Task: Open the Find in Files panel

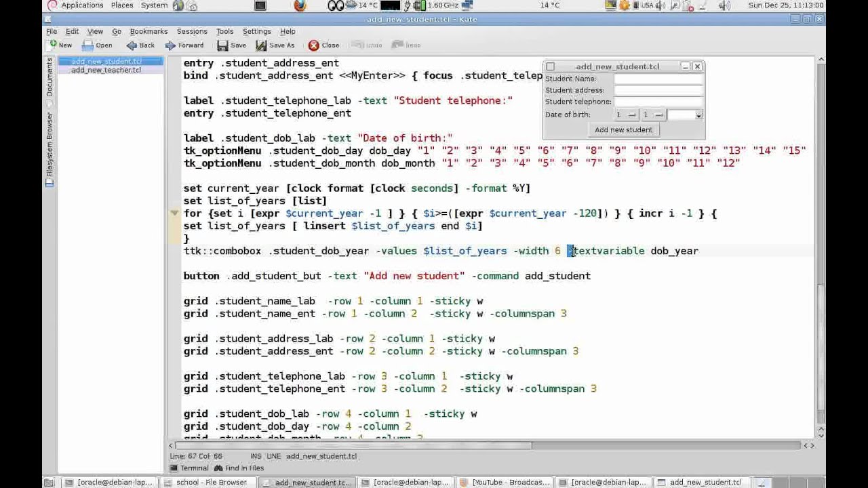Action: point(239,468)
